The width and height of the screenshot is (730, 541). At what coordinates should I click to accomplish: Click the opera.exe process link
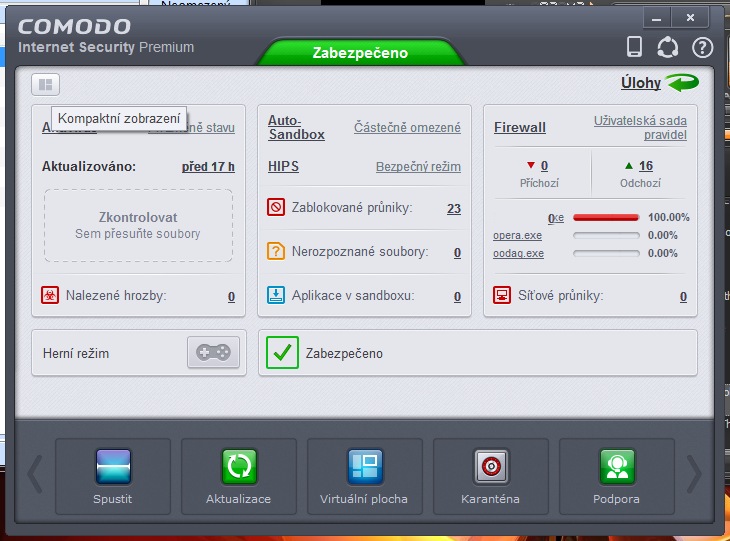(517, 236)
